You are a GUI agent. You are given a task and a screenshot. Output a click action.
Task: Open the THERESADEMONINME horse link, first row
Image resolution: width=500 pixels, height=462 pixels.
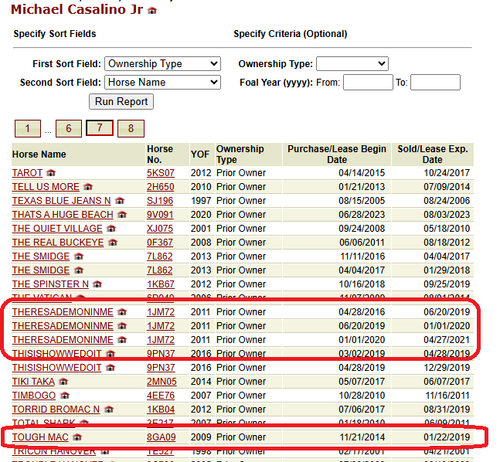(63, 312)
